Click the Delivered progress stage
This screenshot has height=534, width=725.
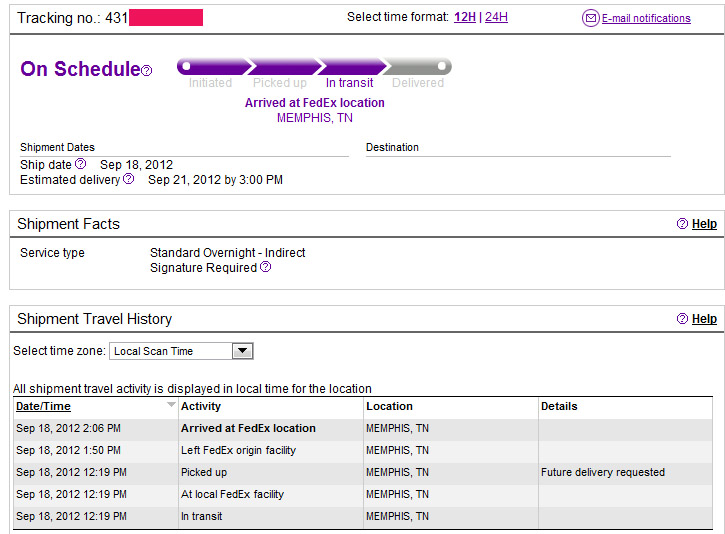point(418,83)
